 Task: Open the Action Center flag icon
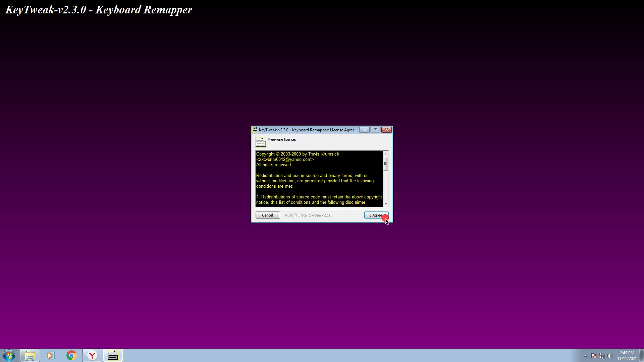pyautogui.click(x=594, y=356)
